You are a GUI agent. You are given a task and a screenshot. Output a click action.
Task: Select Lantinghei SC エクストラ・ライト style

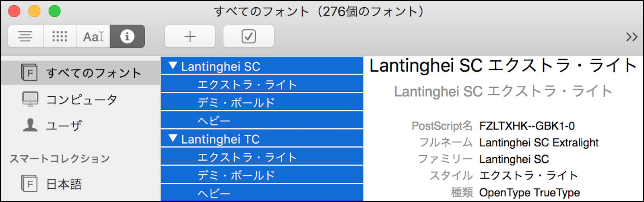247,85
